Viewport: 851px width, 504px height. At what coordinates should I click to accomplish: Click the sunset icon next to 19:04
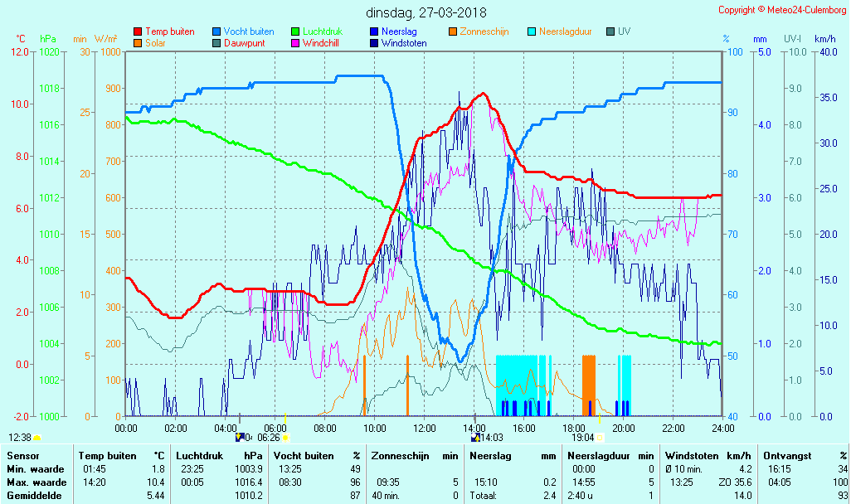[600, 437]
